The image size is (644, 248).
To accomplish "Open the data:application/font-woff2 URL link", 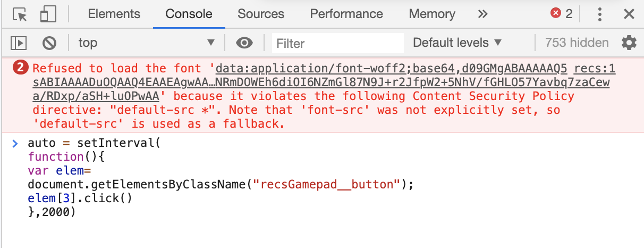I will pos(392,69).
